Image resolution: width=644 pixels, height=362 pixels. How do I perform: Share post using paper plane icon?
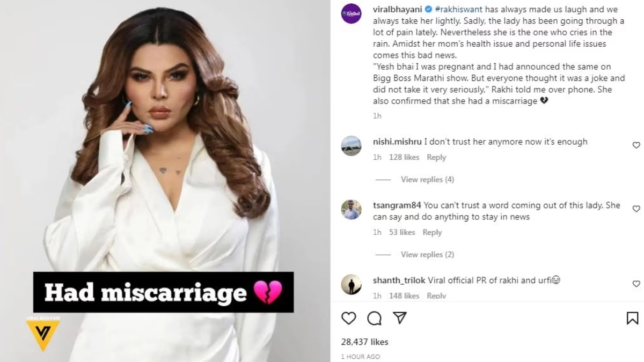tap(399, 318)
